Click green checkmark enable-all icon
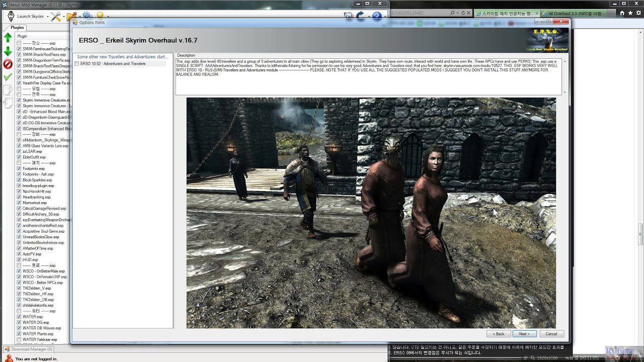The image size is (644, 362). (x=8, y=77)
